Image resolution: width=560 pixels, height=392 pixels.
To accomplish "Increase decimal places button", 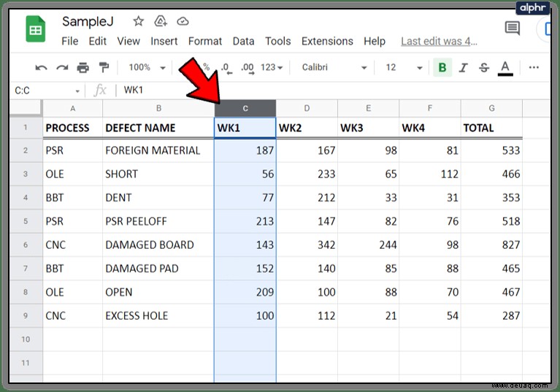I will click(x=248, y=68).
